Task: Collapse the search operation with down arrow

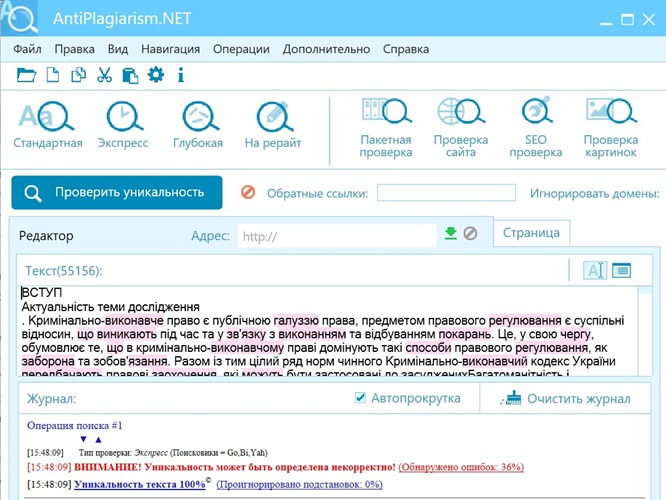Action: pyautogui.click(x=83, y=440)
